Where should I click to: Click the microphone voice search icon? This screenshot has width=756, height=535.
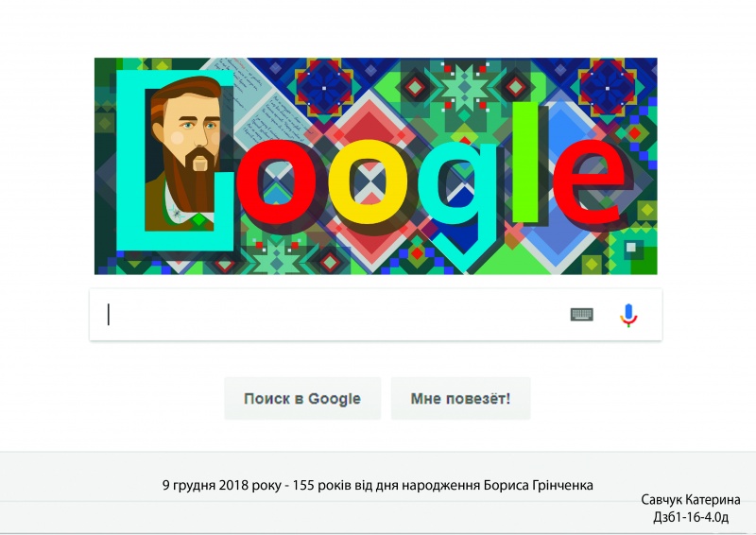[628, 315]
